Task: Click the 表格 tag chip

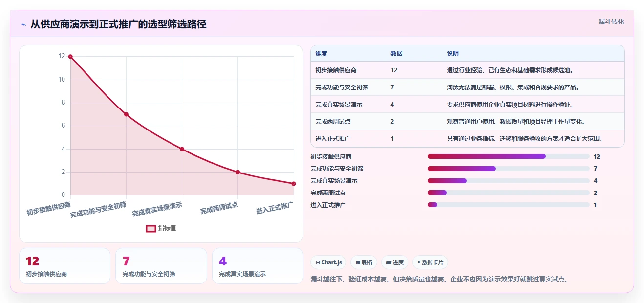Action: click(x=364, y=262)
